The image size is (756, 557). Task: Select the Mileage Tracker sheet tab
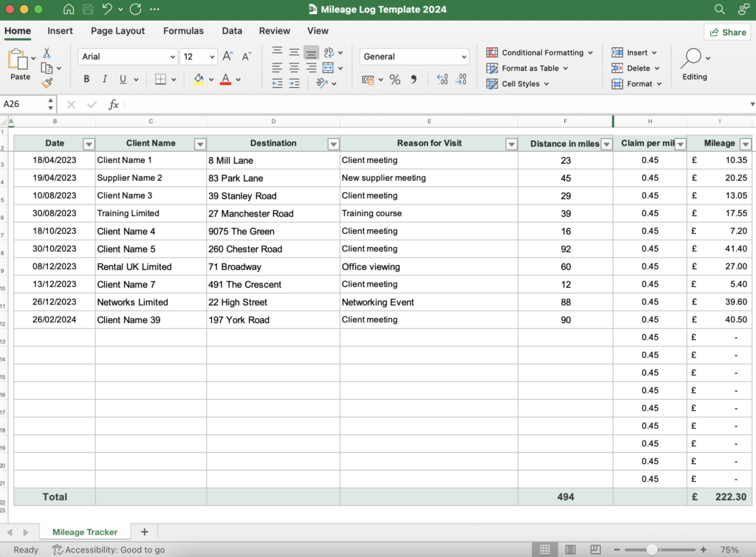click(x=85, y=532)
